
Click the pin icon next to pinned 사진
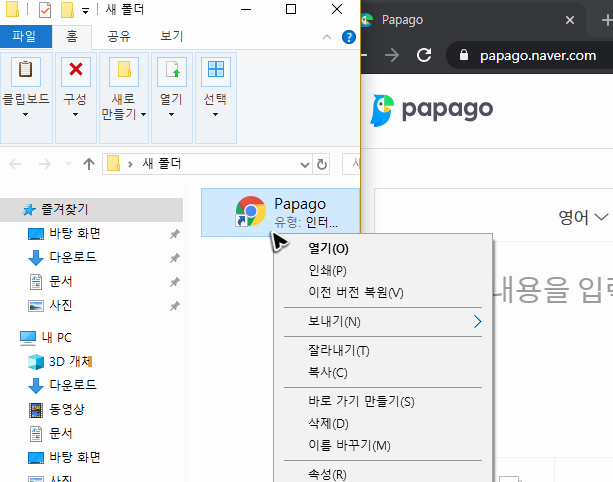click(174, 306)
